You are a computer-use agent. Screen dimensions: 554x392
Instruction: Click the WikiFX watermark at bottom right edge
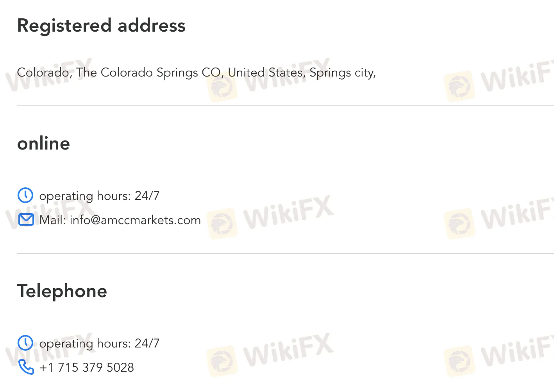(x=499, y=354)
